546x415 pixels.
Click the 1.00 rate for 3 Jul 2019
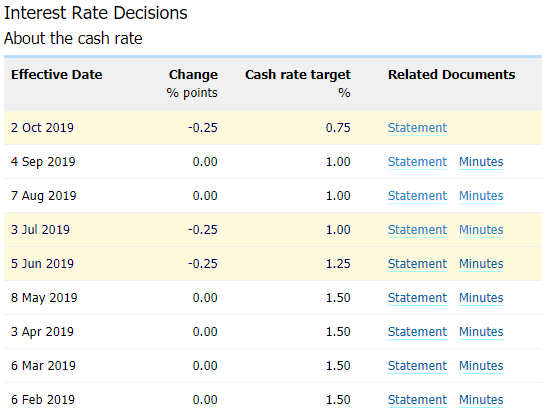(338, 230)
